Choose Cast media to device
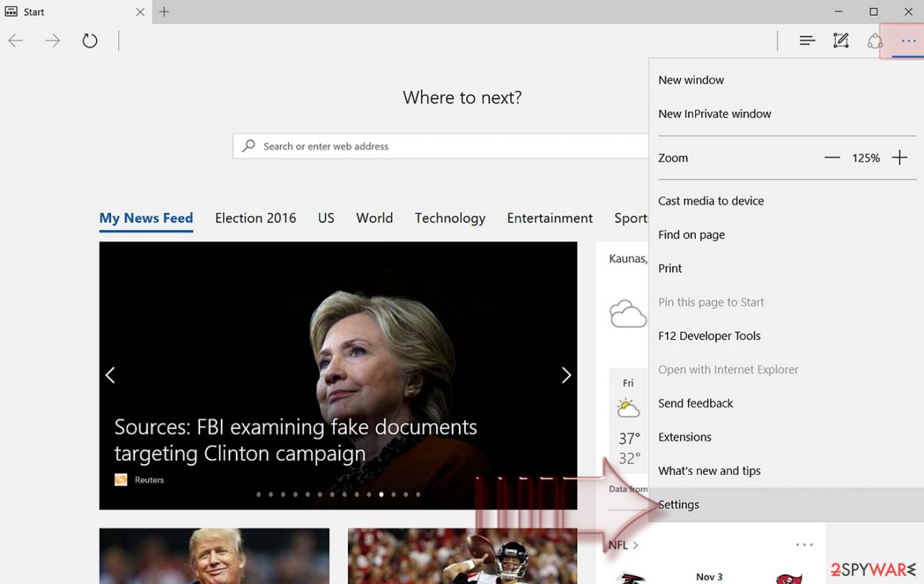The height and width of the screenshot is (584, 924). [x=711, y=201]
